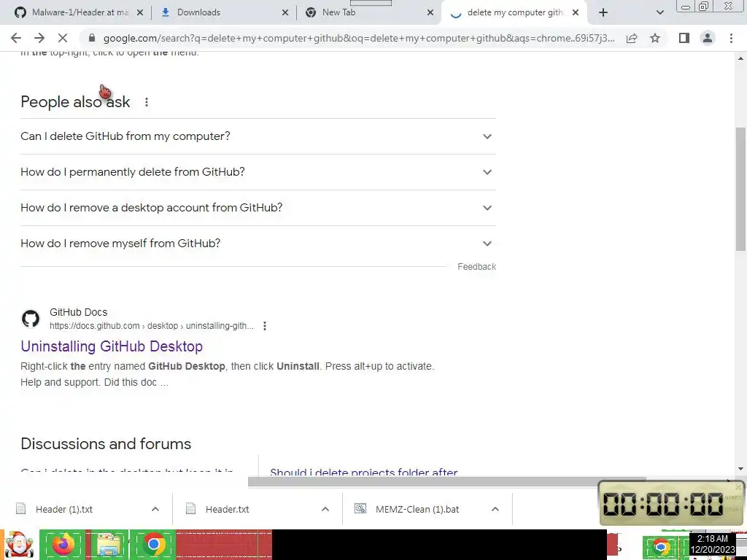The image size is (747, 560).
Task: Expand options for MEMZ-Clean (1).bat download
Action: coord(495,509)
